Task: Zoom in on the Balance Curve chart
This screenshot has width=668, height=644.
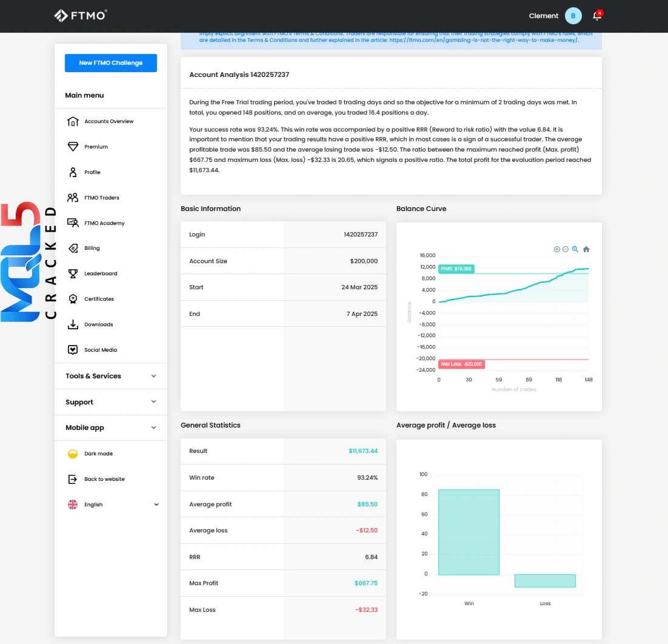Action: pos(557,249)
